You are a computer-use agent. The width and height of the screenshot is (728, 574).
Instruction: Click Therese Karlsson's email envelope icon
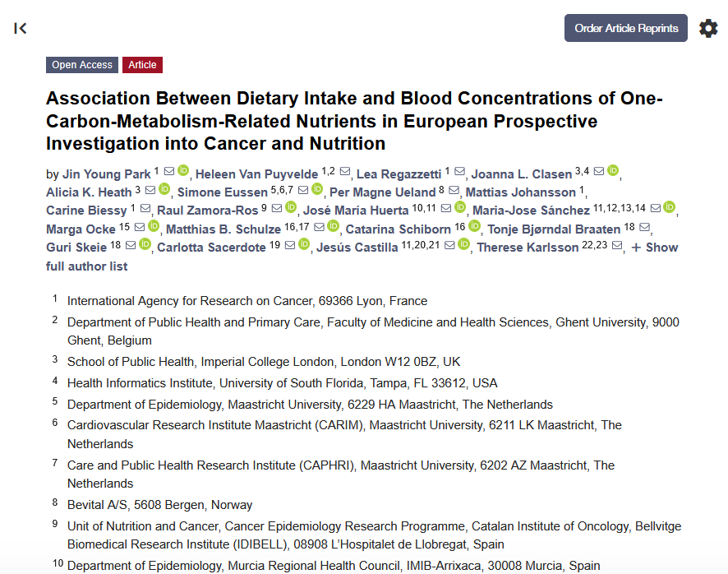point(616,246)
